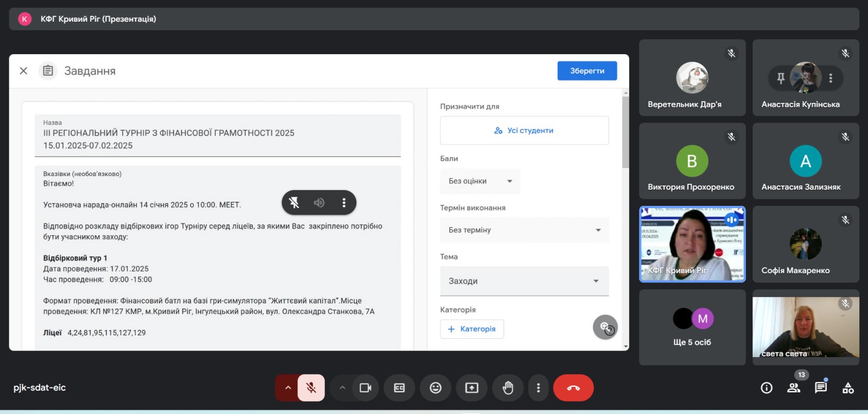Edit the Назва title field
The height and width of the screenshot is (414, 868).
218,135
